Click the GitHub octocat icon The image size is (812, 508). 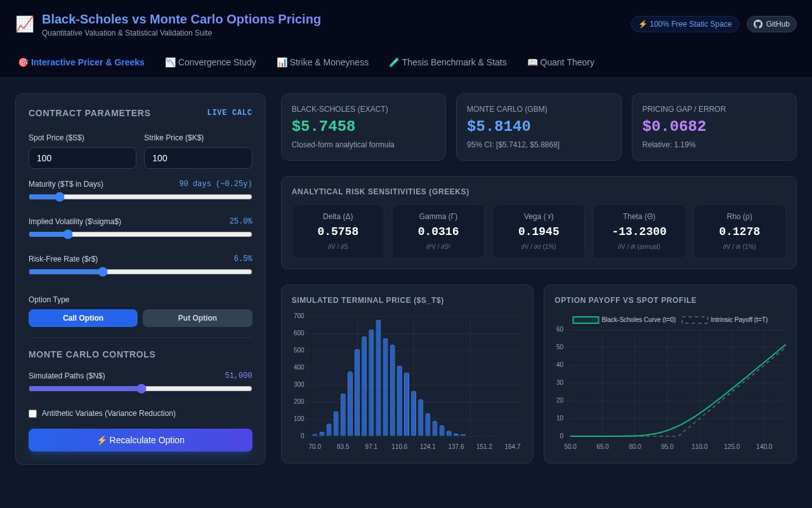758,24
